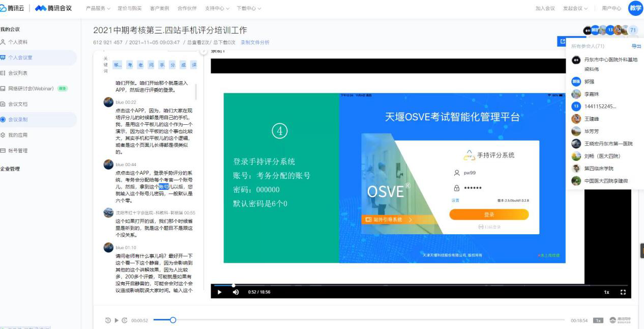Mute the video with the speaker icon

click(x=236, y=292)
